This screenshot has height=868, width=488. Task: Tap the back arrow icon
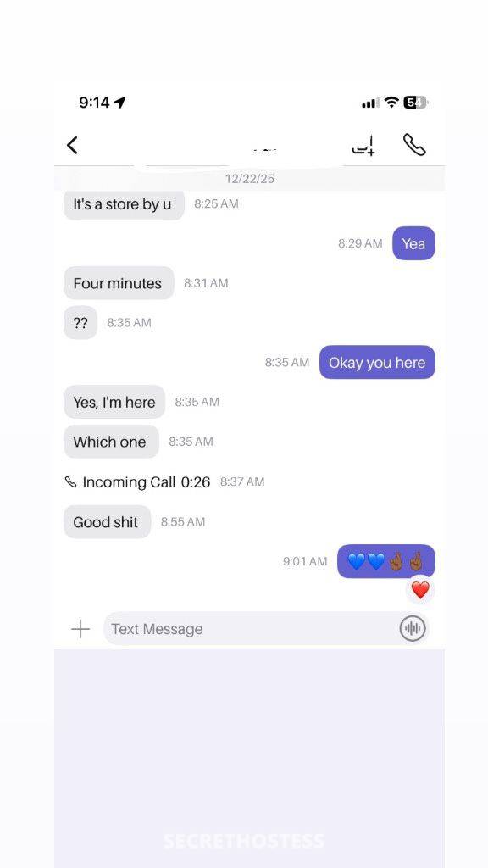[73, 145]
